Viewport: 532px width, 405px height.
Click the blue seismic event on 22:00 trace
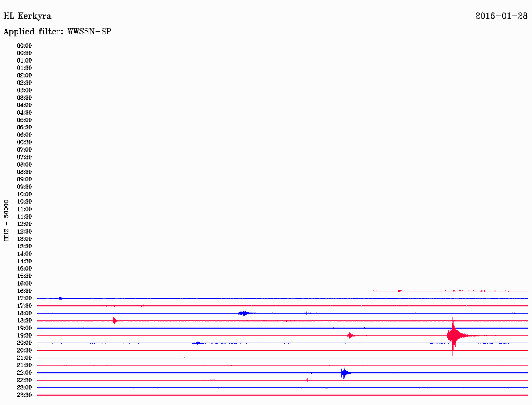(x=345, y=373)
